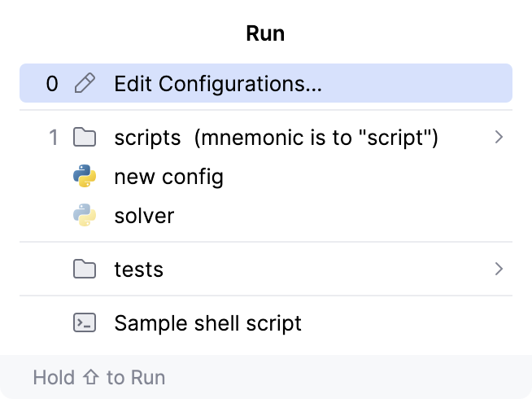The height and width of the screenshot is (399, 532).
Task: Choose the solver run configuration
Action: [144, 216]
